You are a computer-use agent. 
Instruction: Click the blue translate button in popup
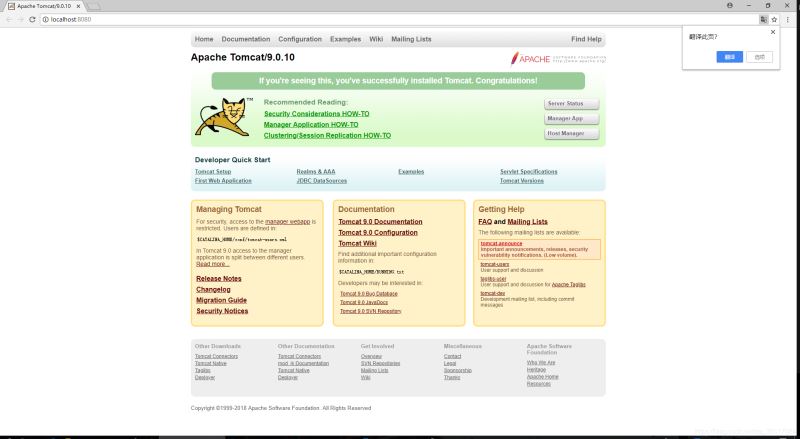pyautogui.click(x=729, y=57)
